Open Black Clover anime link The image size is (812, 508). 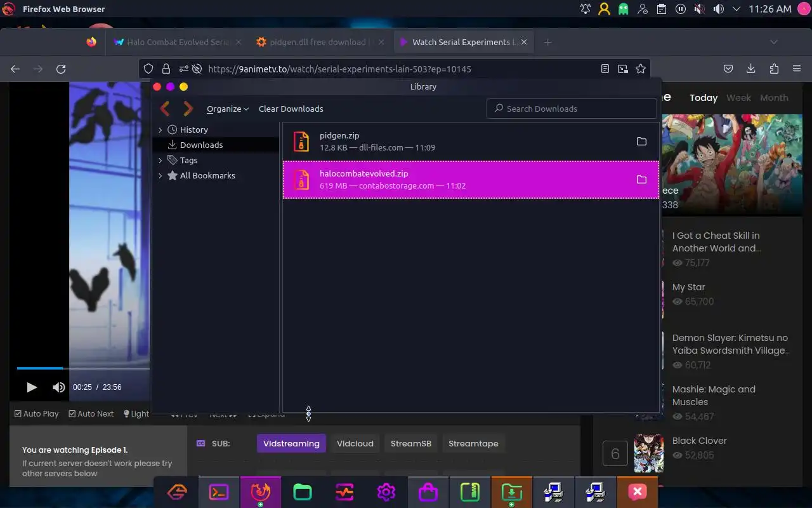[x=699, y=441]
